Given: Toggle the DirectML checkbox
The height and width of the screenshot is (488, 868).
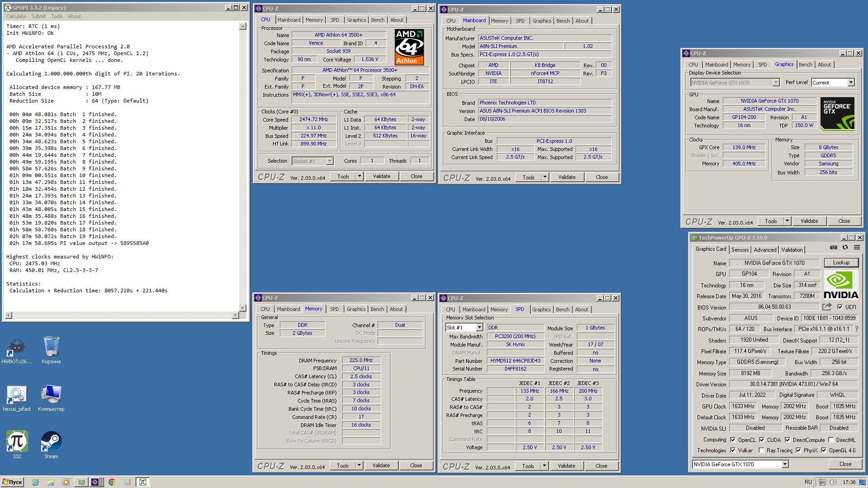Looking at the screenshot, I should (x=831, y=440).
